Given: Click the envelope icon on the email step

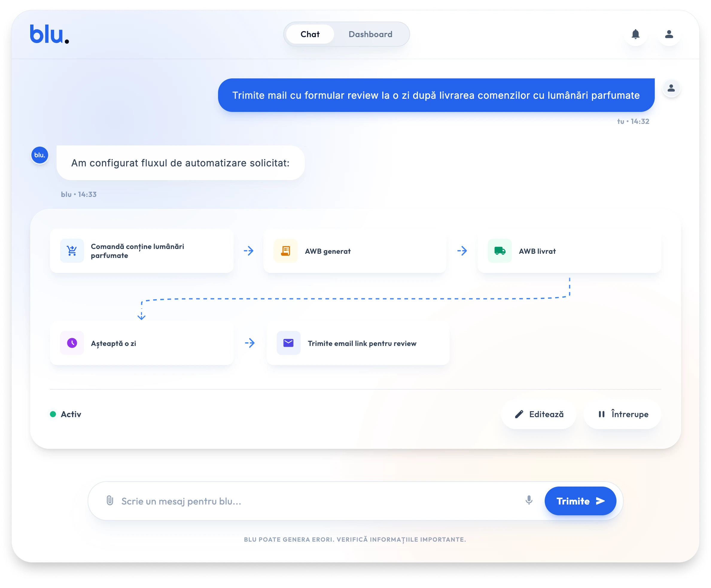Looking at the screenshot, I should pyautogui.click(x=288, y=343).
